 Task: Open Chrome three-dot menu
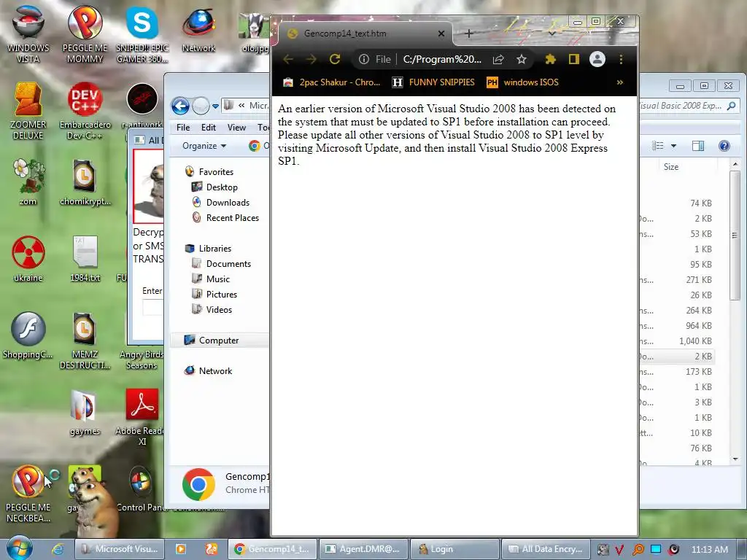[621, 59]
